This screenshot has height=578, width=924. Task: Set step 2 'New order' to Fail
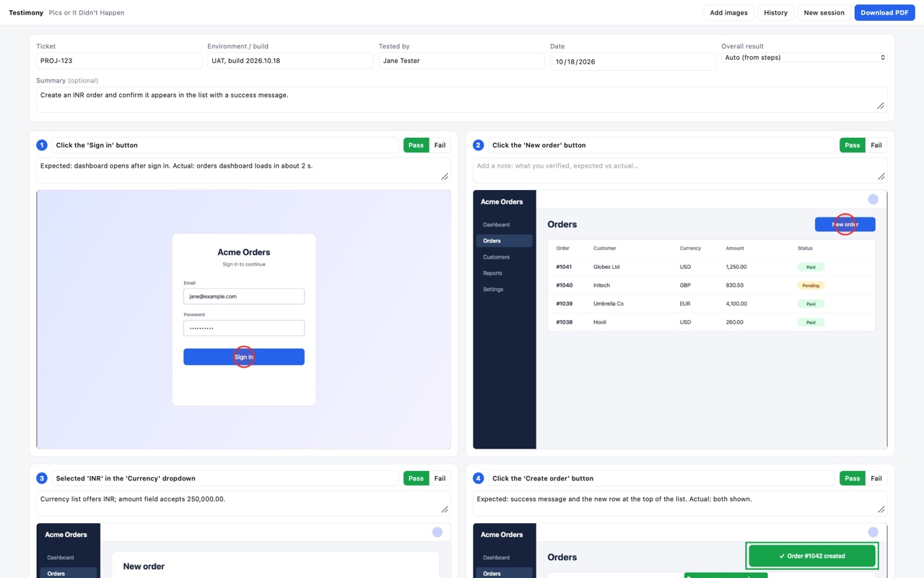[x=876, y=145]
